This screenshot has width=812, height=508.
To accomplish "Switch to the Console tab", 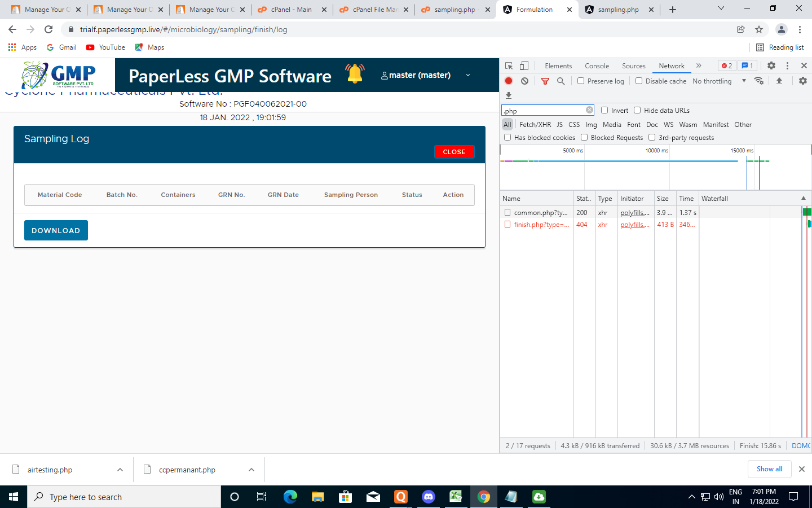I will [597, 66].
